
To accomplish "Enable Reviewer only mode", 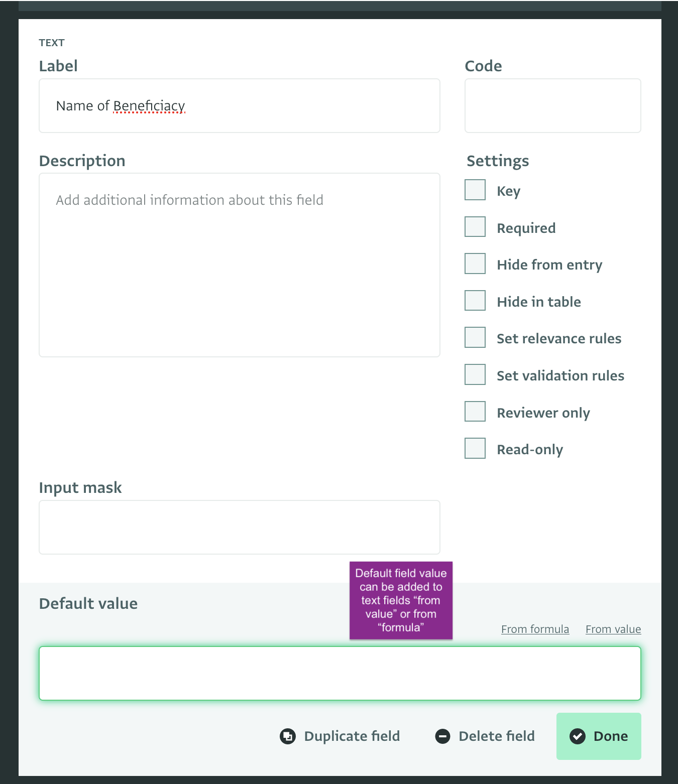I will [x=475, y=411].
